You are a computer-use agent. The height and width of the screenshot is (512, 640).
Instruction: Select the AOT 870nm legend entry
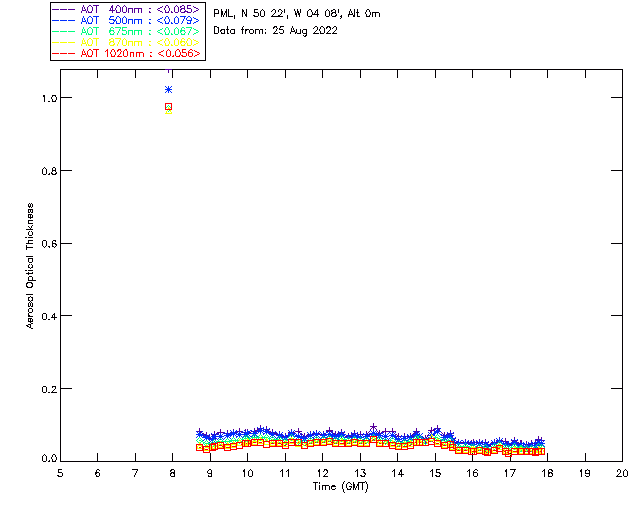[126, 42]
